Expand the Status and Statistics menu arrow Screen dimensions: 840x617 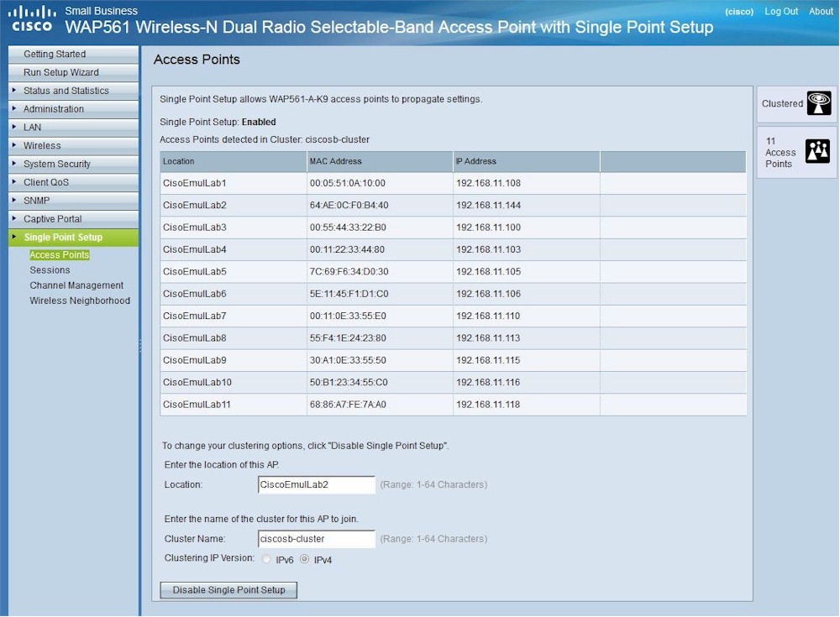(14, 90)
